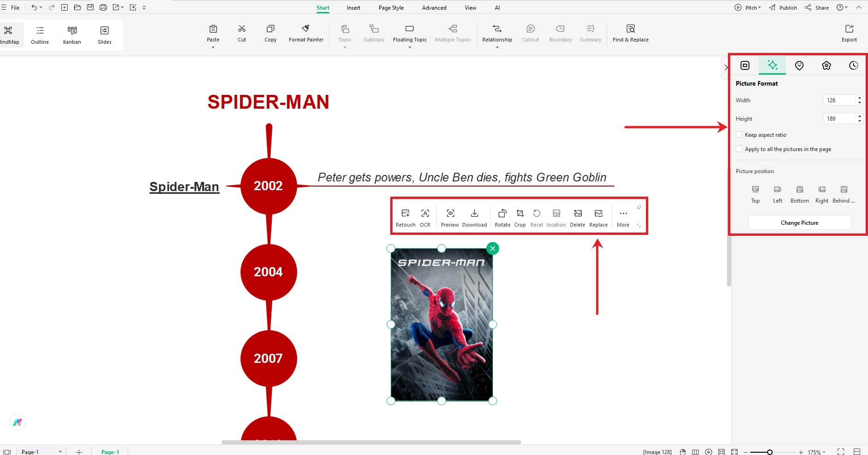Open the first style panel tab
Image resolution: width=868 pixels, height=455 pixels.
(745, 65)
